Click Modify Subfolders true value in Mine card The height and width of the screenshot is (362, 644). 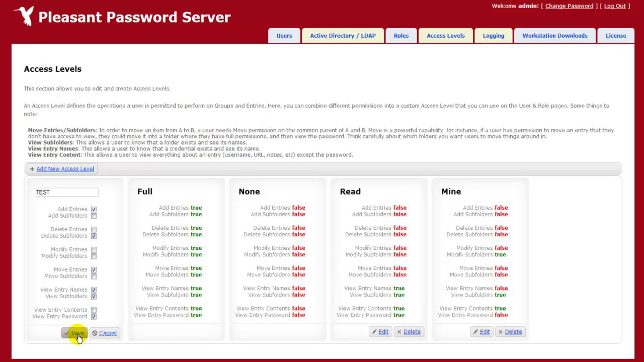click(500, 254)
